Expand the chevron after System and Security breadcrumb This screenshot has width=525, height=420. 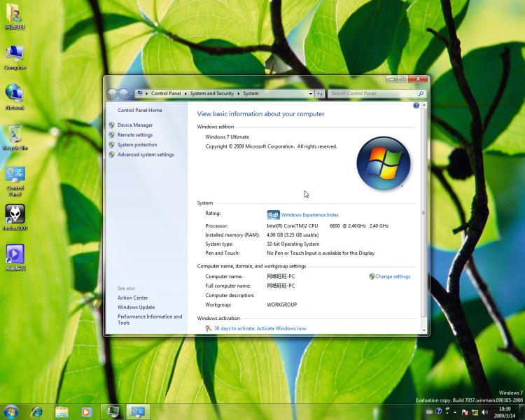[x=239, y=94]
